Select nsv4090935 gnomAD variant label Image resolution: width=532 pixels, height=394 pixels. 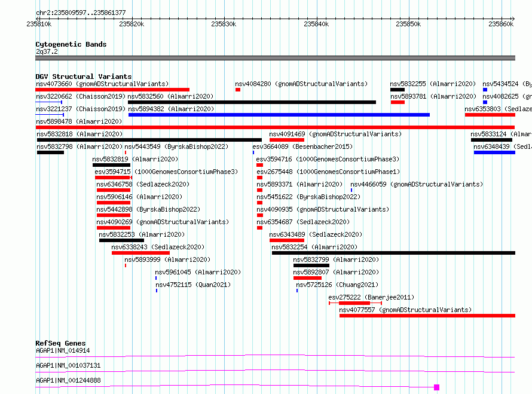(x=323, y=209)
